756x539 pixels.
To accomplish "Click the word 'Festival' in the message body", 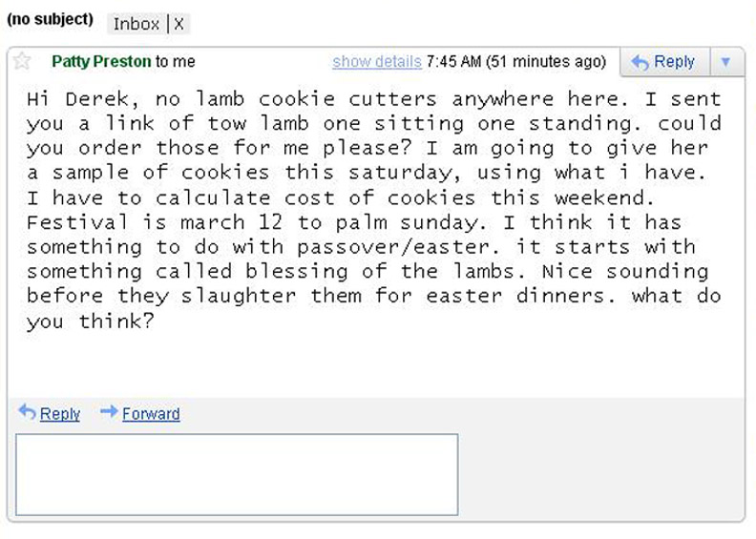I will (77, 222).
